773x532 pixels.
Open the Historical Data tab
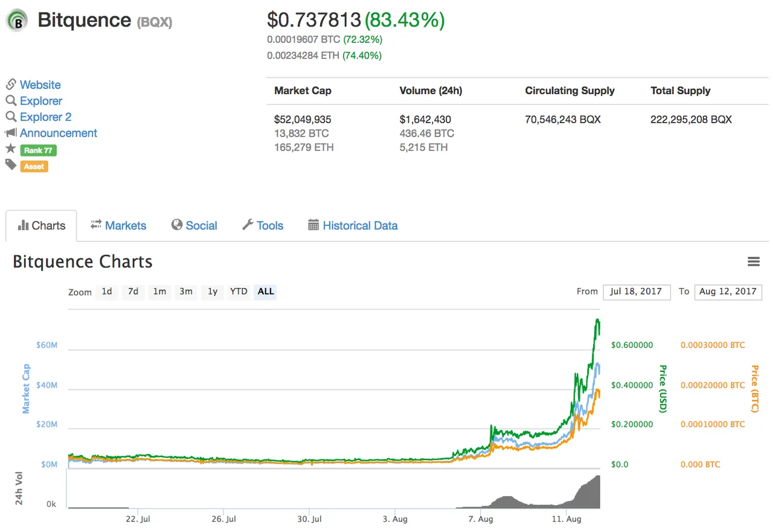[x=353, y=226]
